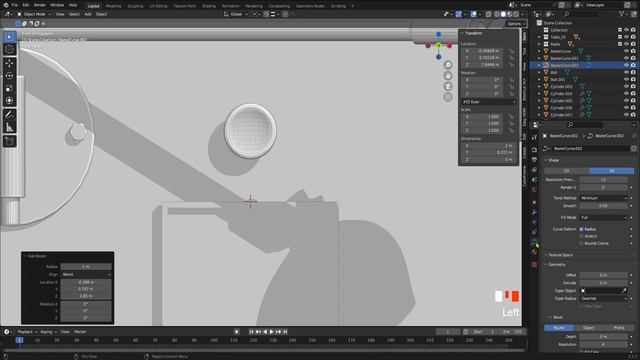Hide the Bolt object eye icon
Viewport: 640px width, 360px height.
click(626, 72)
